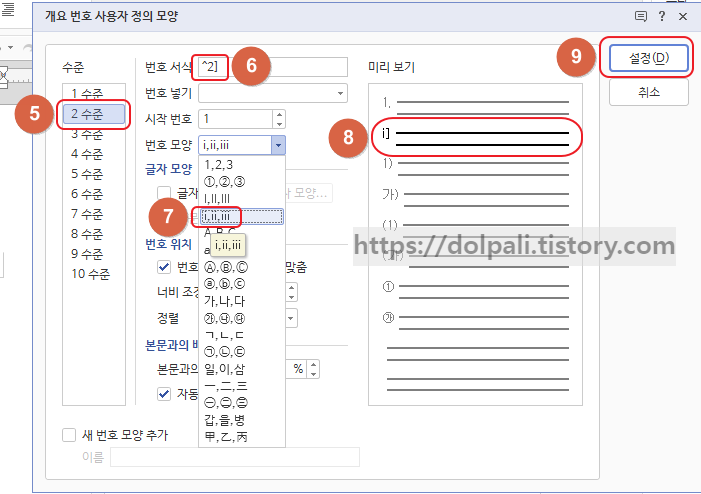
Task: Choose ①,②,③ number shape option
Action: [241, 182]
